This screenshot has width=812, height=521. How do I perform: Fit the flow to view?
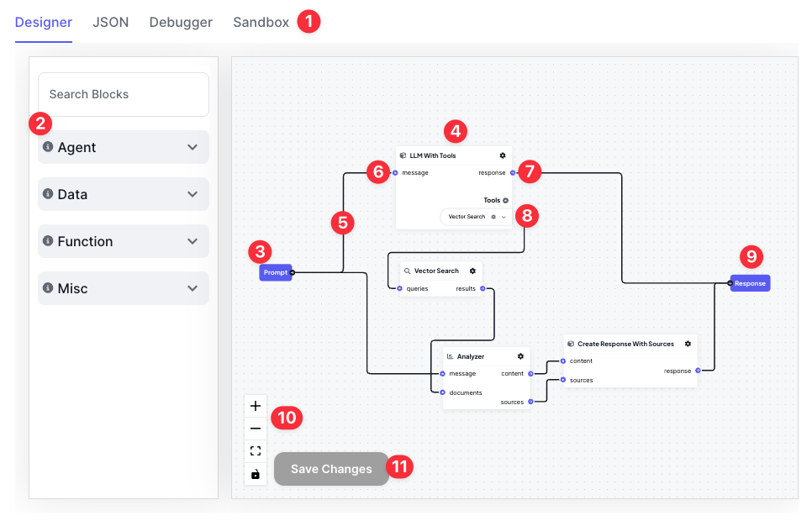256,451
